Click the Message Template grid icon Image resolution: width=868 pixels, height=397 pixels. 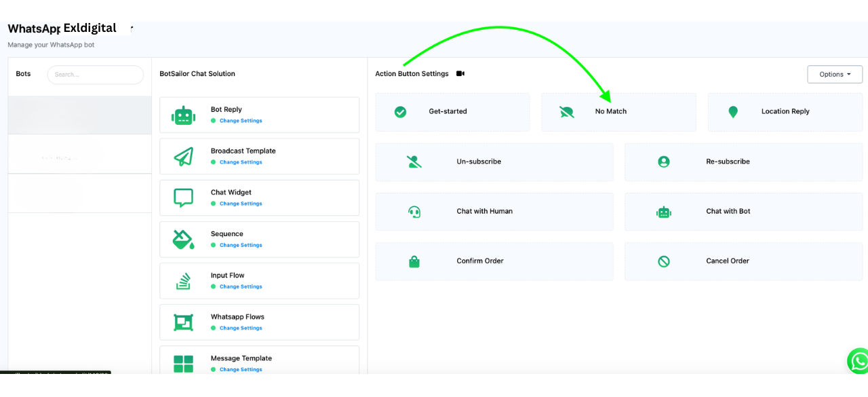pyautogui.click(x=183, y=364)
